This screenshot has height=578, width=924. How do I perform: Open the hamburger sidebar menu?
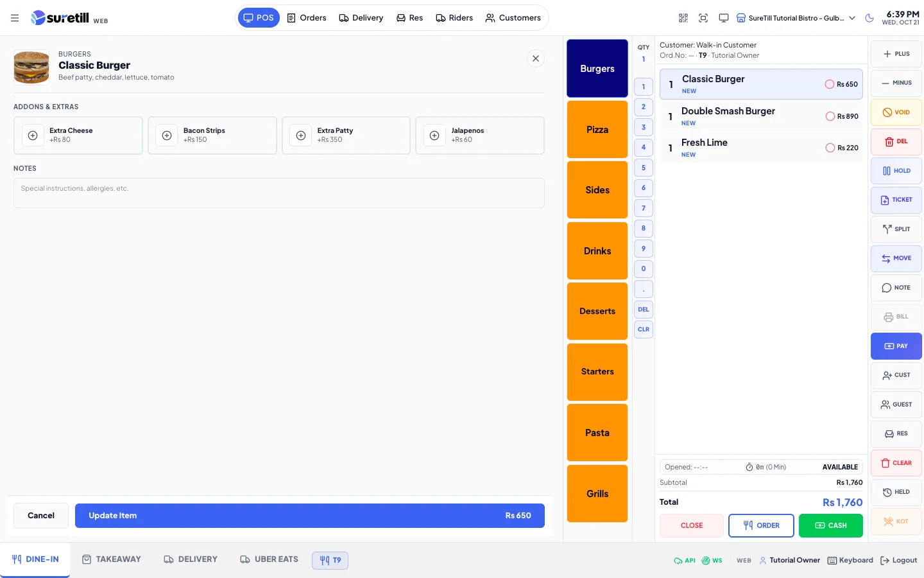[15, 18]
